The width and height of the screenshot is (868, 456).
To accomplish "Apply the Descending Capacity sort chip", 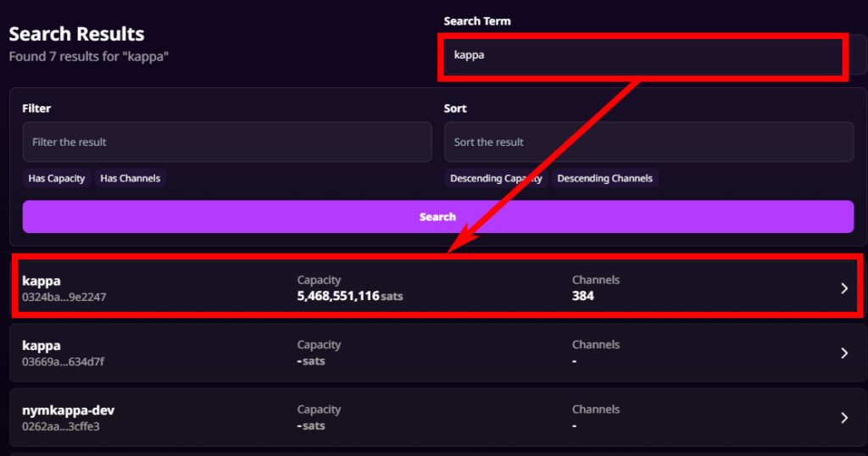I will click(496, 178).
